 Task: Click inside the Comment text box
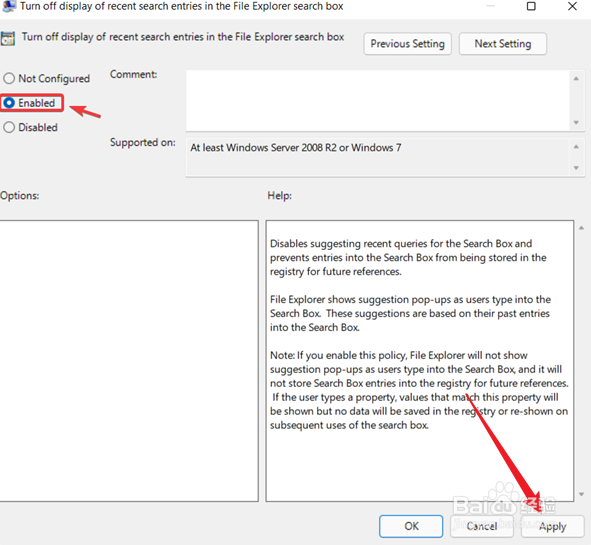tap(378, 100)
